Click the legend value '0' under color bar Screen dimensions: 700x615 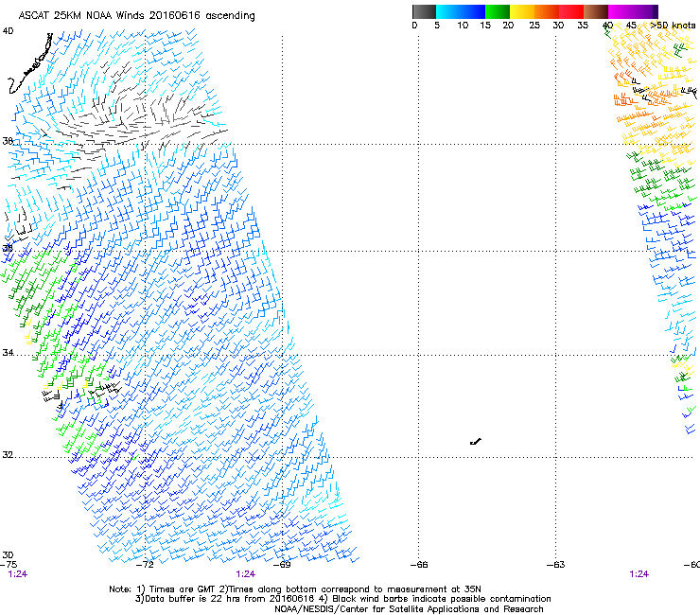coord(414,26)
